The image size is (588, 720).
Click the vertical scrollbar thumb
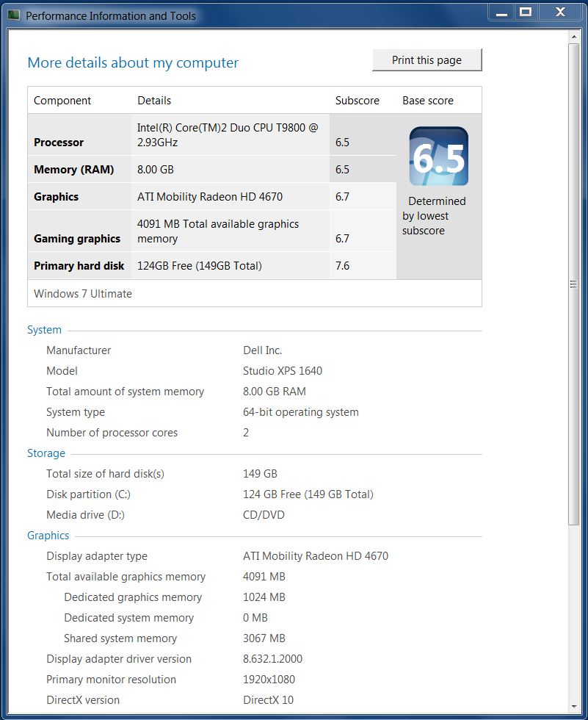click(x=573, y=284)
